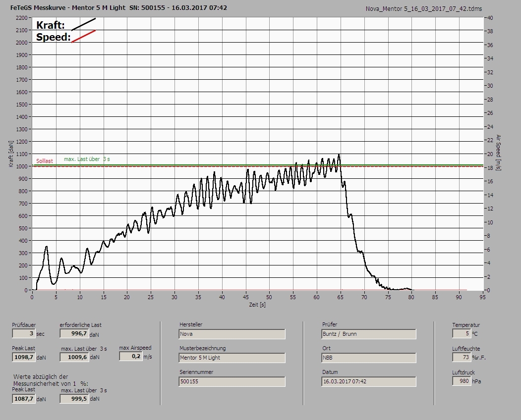This screenshot has height=420, width=521.
Task: Click the black Kraft legend line sample
Action: coord(83,24)
